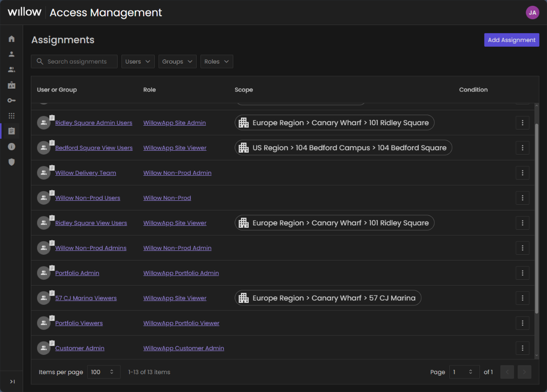
Task: Open row actions for Willow Delivery Team
Action: [x=522, y=173]
